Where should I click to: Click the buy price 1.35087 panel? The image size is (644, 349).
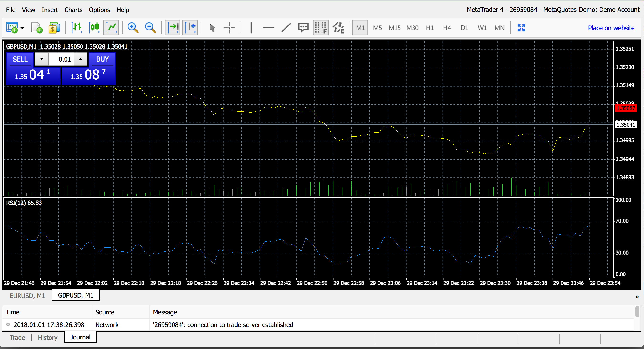pyautogui.click(x=89, y=76)
